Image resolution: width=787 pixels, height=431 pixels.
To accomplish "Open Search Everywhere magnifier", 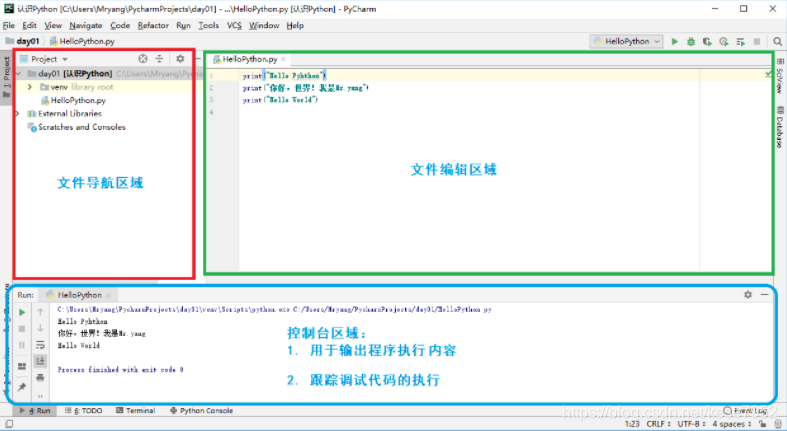I will coord(777,42).
